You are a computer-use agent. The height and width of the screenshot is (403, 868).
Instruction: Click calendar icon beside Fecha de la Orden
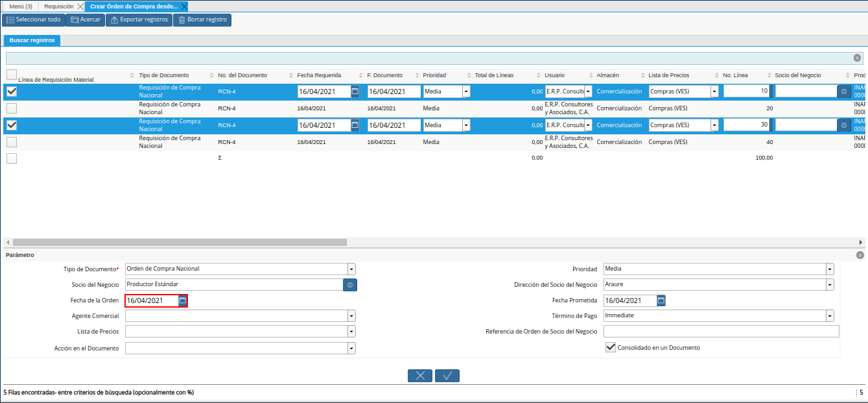point(183,300)
